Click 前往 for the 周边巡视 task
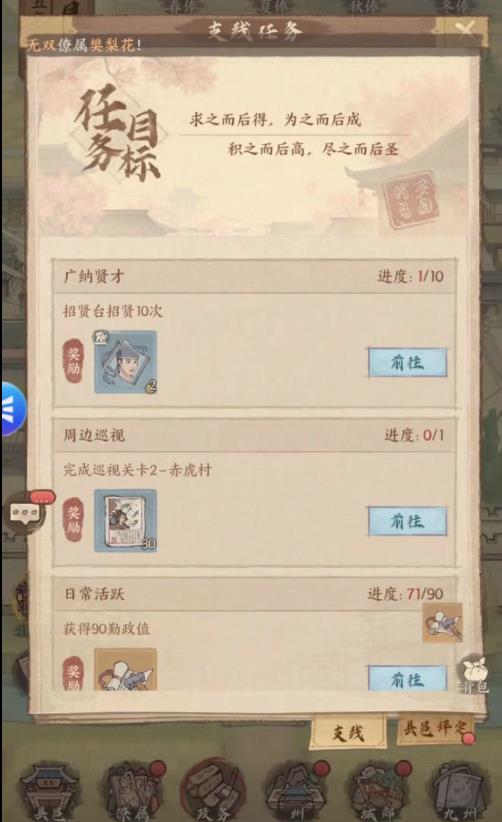Viewport: 502px width, 822px height. pos(407,521)
